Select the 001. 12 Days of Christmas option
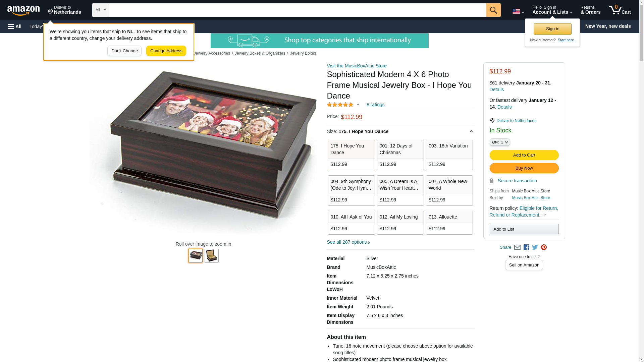 [400, 155]
